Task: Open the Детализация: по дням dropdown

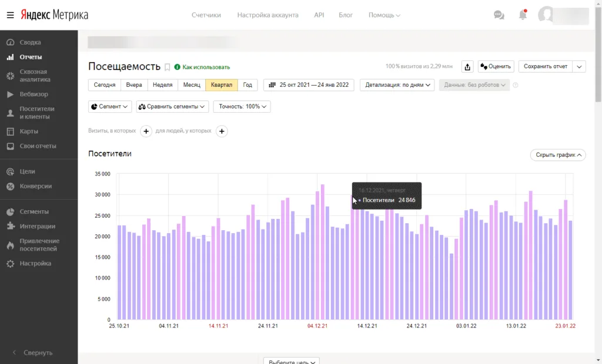Action: (397, 85)
